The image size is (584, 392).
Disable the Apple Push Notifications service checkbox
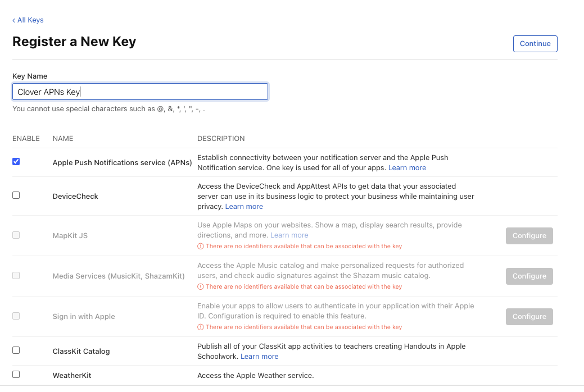16,161
